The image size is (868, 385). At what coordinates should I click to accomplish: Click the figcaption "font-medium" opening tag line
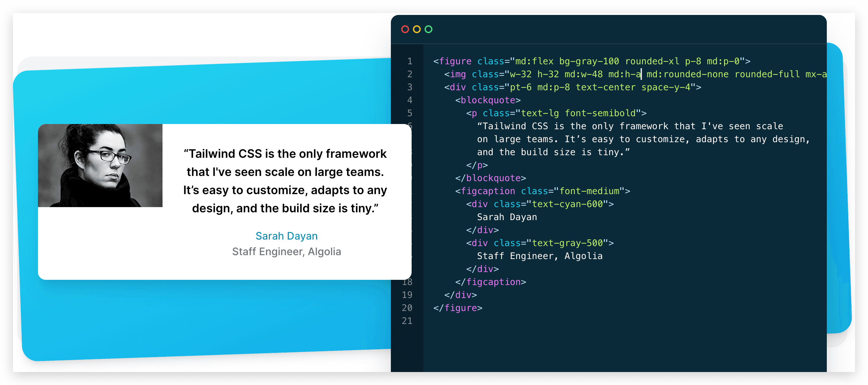point(542,191)
